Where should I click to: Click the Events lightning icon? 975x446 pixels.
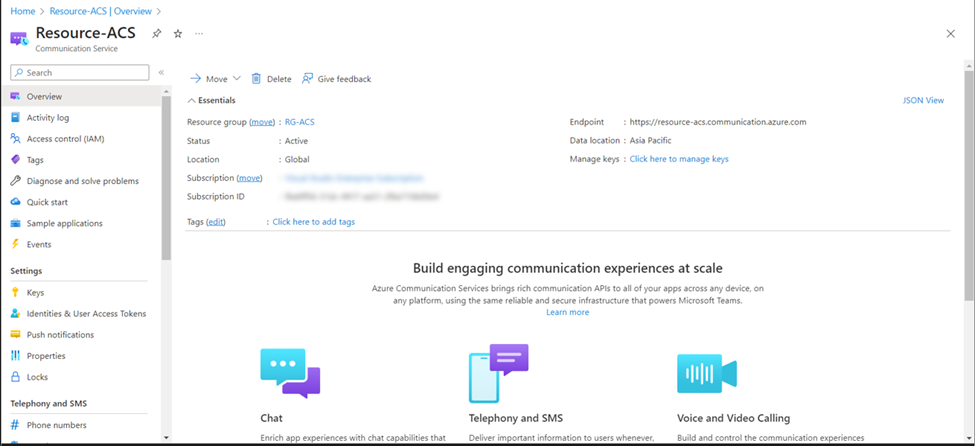(x=16, y=244)
